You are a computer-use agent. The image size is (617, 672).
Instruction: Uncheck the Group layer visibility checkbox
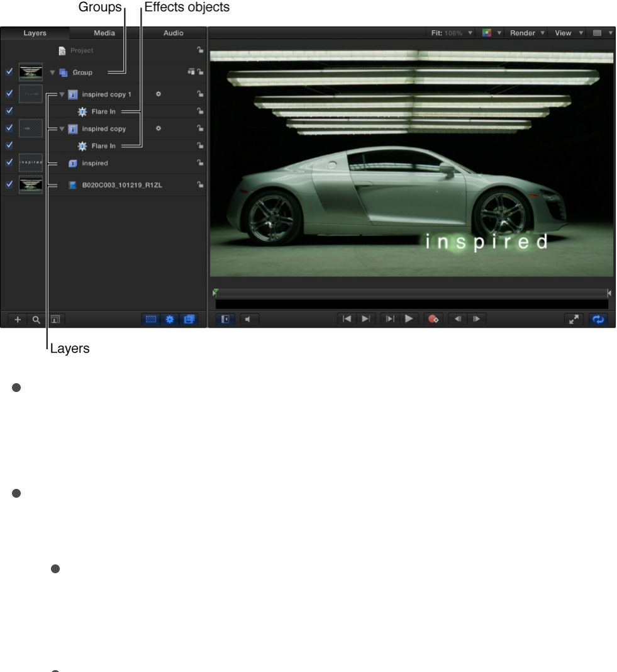[x=9, y=72]
